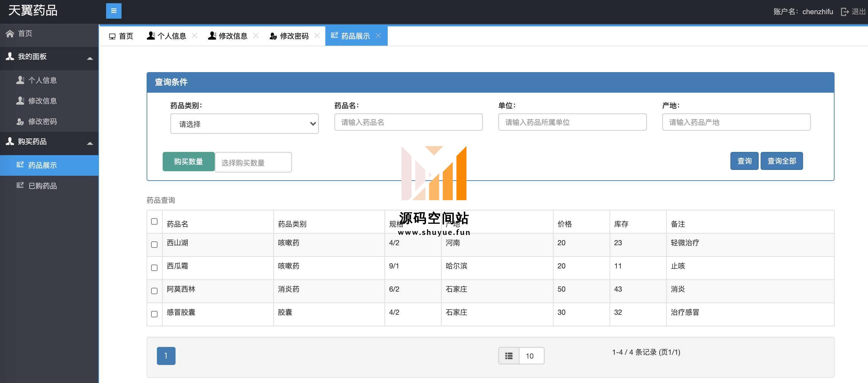Check the checkbox for 感冒胶囊 row

(x=154, y=314)
